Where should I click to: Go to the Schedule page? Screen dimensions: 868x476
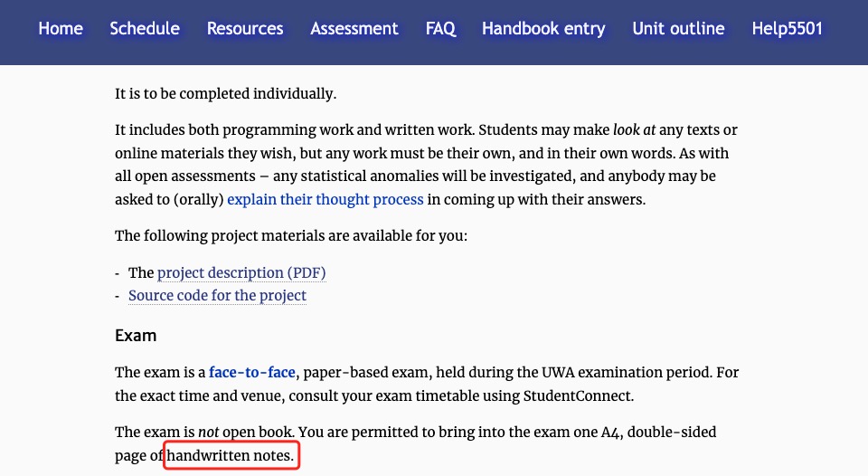(145, 29)
